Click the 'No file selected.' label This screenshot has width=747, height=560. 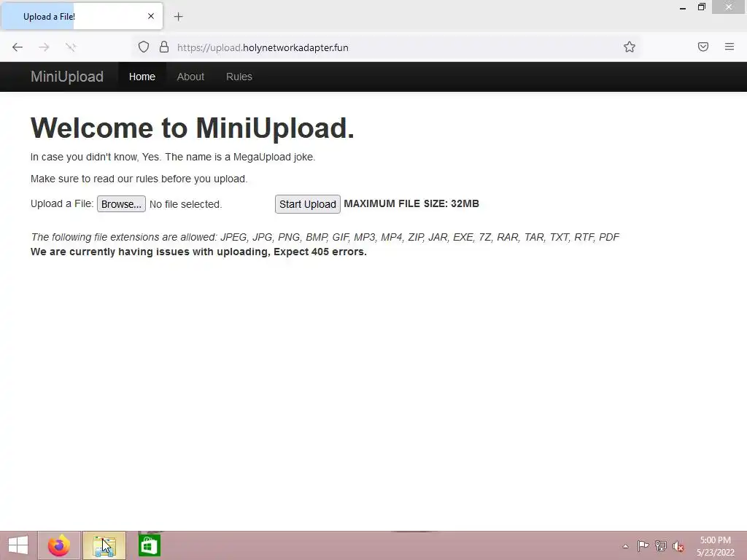point(186,204)
